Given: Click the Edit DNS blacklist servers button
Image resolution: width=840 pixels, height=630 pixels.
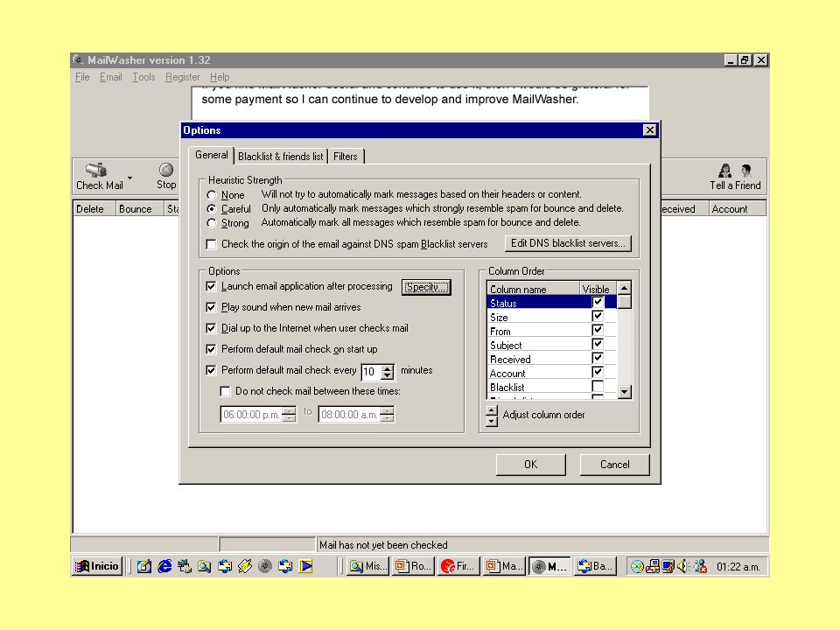Looking at the screenshot, I should pyautogui.click(x=568, y=243).
